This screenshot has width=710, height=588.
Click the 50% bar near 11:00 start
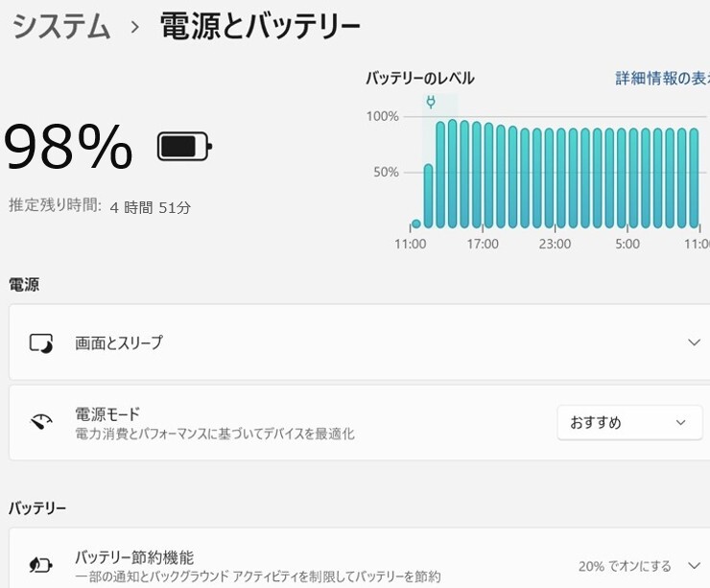point(429,197)
